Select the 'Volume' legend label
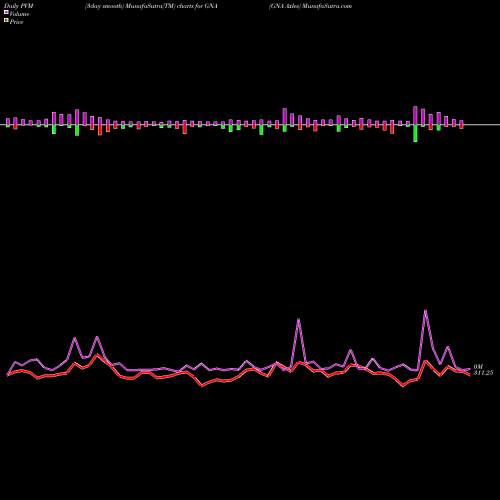500x500 pixels. 19,14
